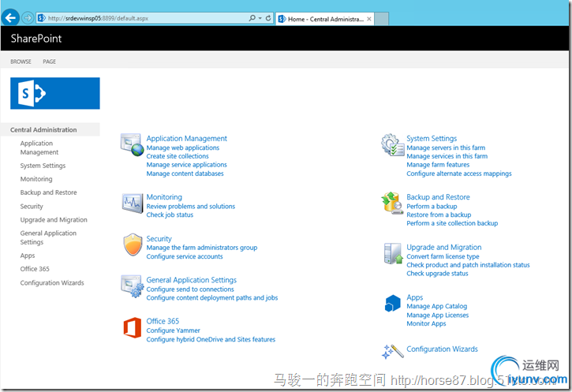Click Manage servers in this farm link
This screenshot has width=572, height=392.
pyautogui.click(x=446, y=147)
